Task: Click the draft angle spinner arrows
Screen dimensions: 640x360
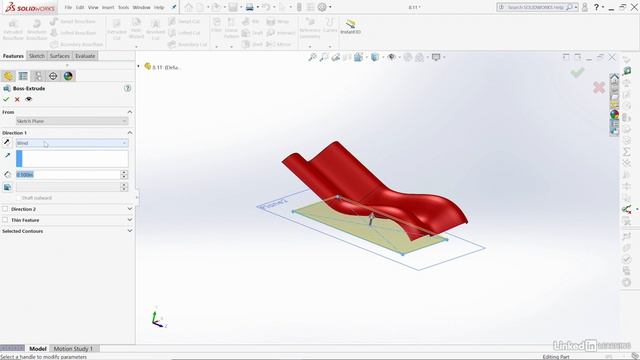Action: pos(124,187)
